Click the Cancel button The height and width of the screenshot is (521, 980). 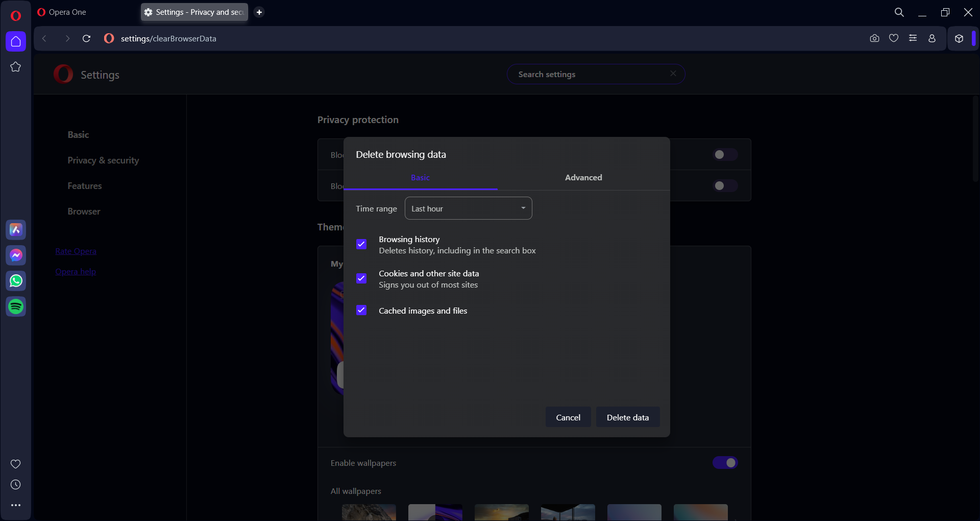pyautogui.click(x=568, y=417)
